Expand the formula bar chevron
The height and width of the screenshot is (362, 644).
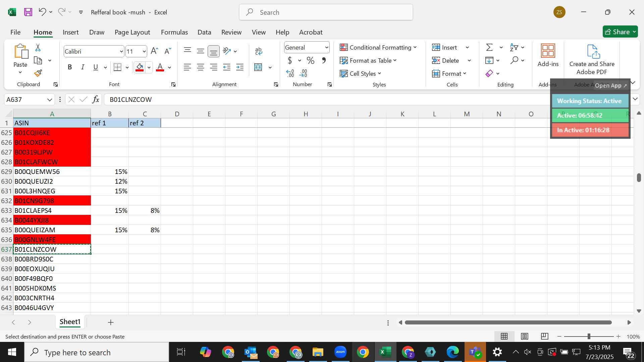[635, 99]
